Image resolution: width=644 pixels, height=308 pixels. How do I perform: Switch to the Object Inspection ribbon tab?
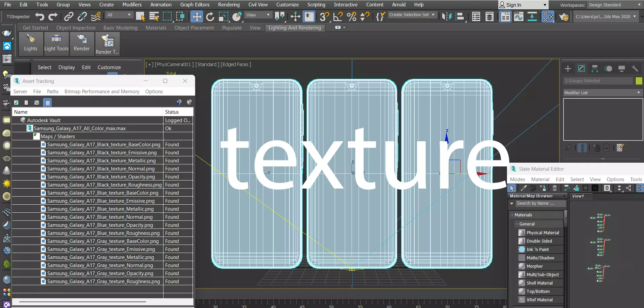click(x=76, y=28)
